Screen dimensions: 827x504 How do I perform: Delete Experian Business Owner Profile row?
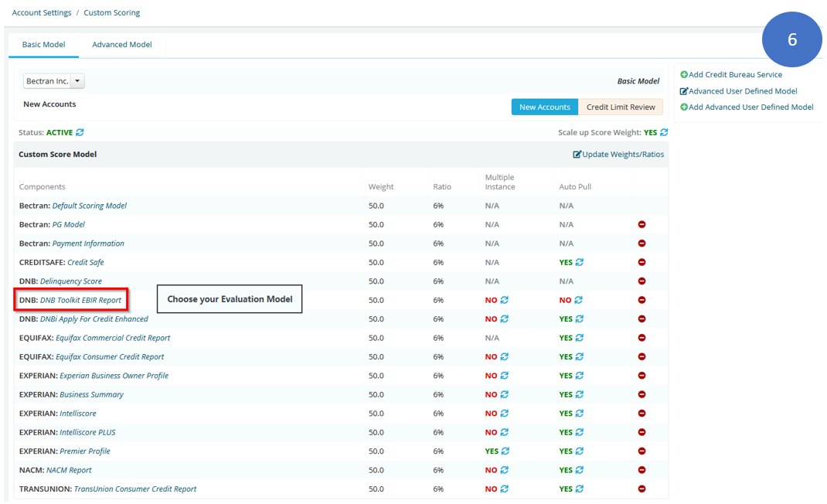click(x=642, y=376)
